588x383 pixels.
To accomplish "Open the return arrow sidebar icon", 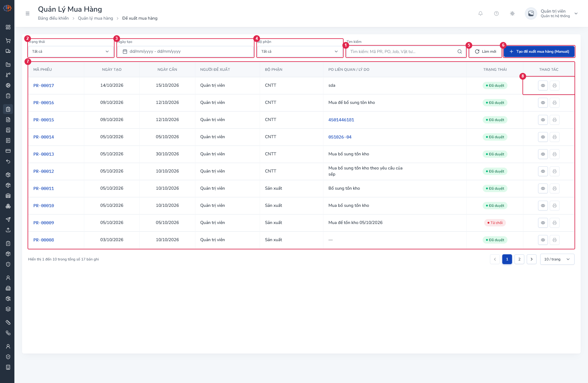I will 8,161.
